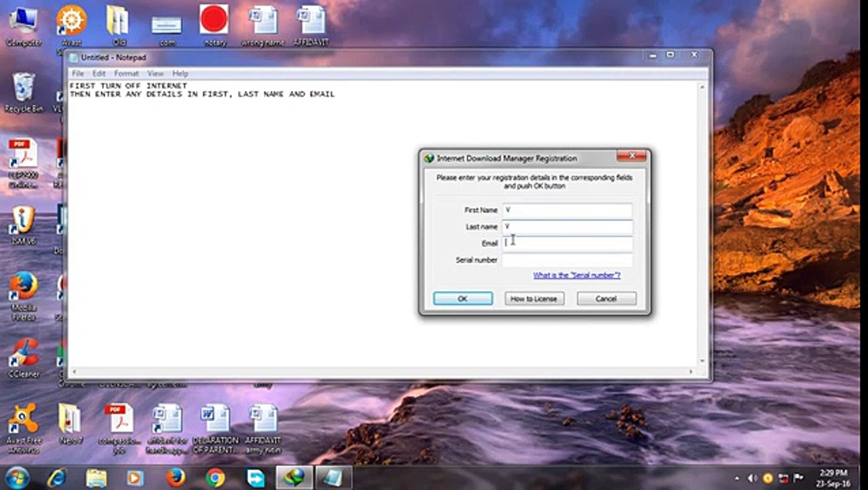Click OK in the IDM Registration dialog
The width and height of the screenshot is (868, 490).
(x=463, y=299)
